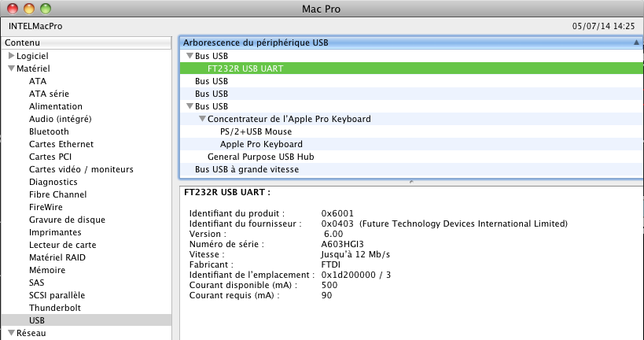Show Thunderbolt information
This screenshot has width=644, height=340.
tap(55, 308)
